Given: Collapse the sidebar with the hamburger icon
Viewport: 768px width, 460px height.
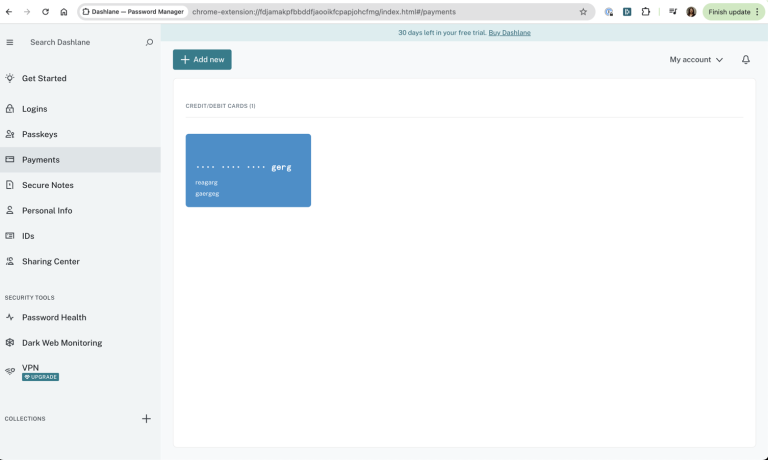Looking at the screenshot, I should pos(10,42).
